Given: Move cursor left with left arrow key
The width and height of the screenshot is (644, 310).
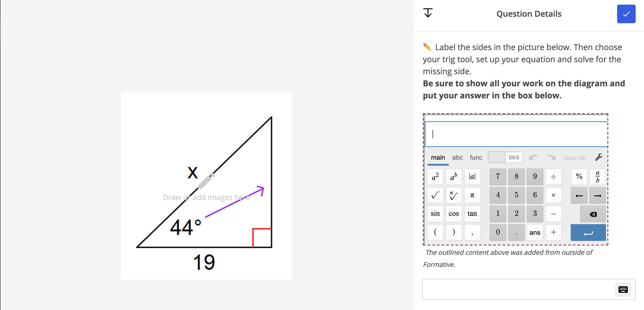Looking at the screenshot, I should 579,195.
